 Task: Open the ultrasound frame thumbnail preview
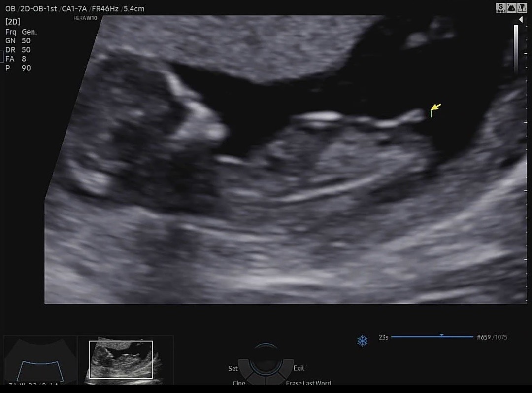121,360
